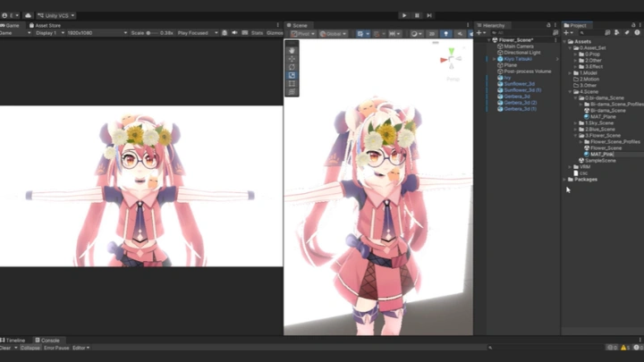Screen dimensions: 644x362
Task: Switch to the Game tab
Action: 10,25
